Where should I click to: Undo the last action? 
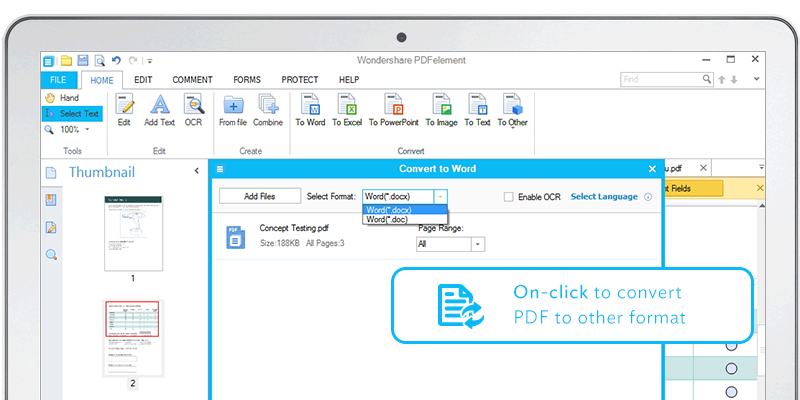(x=116, y=61)
